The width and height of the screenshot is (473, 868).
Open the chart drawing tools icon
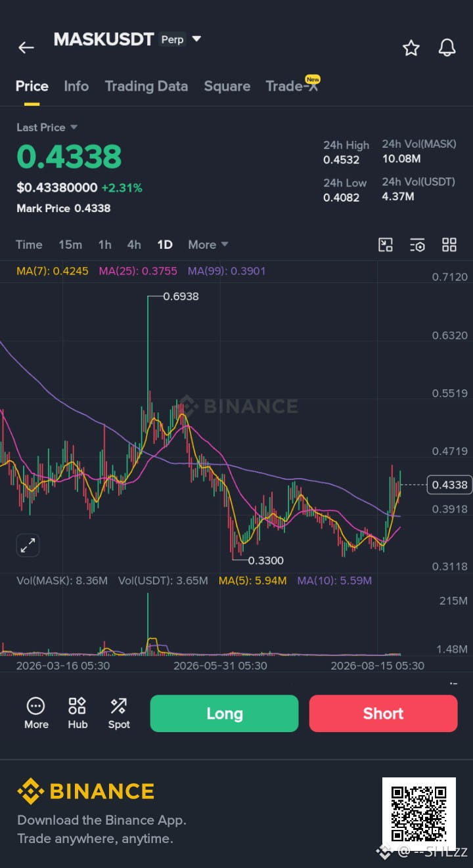click(386, 245)
